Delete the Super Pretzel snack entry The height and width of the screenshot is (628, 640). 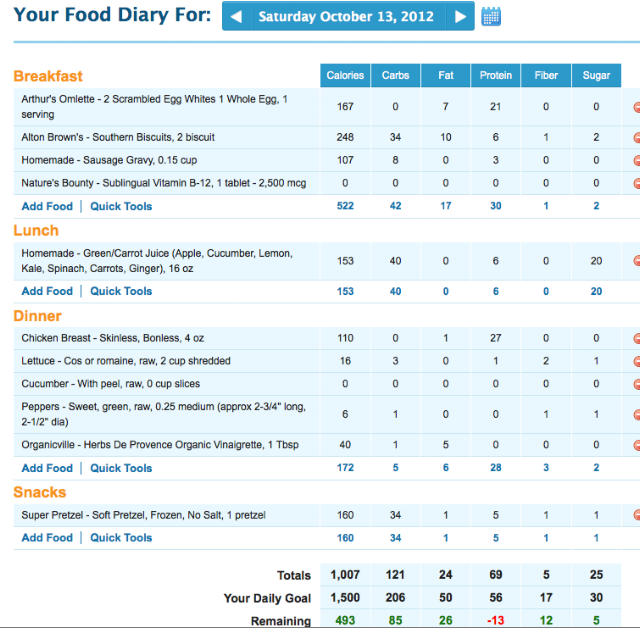[637, 515]
